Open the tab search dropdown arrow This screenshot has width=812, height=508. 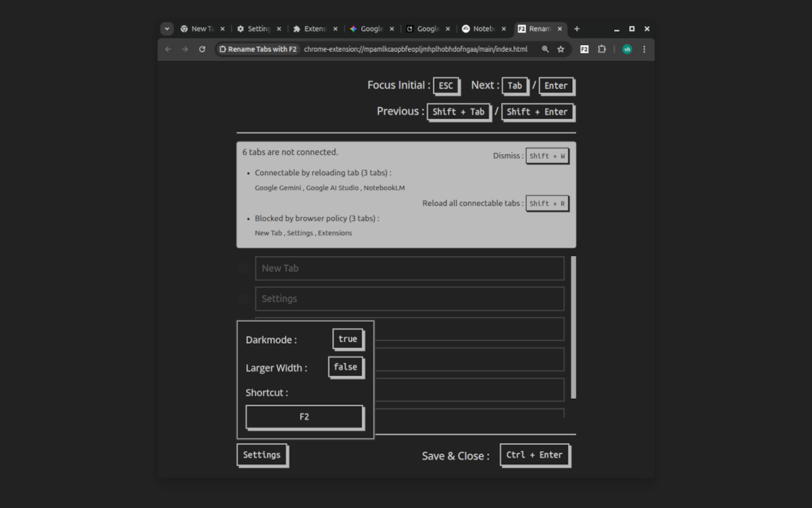pos(167,29)
